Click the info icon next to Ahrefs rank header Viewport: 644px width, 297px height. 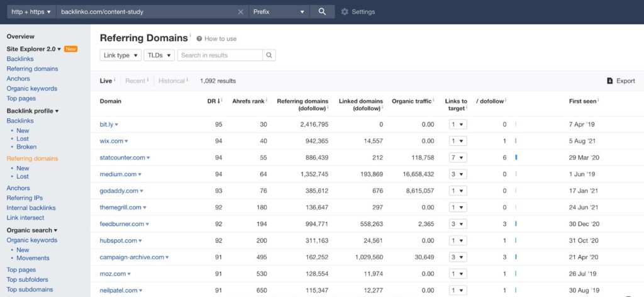point(267,99)
